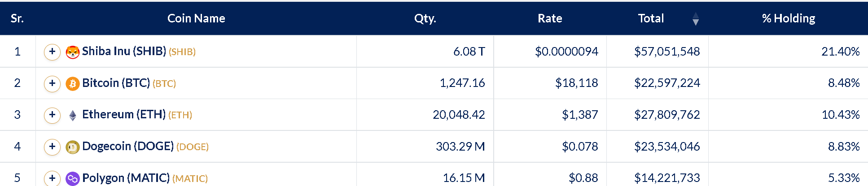Screen dimensions: 868x186
Task: Sort table by Total using sort arrows
Action: pos(696,19)
